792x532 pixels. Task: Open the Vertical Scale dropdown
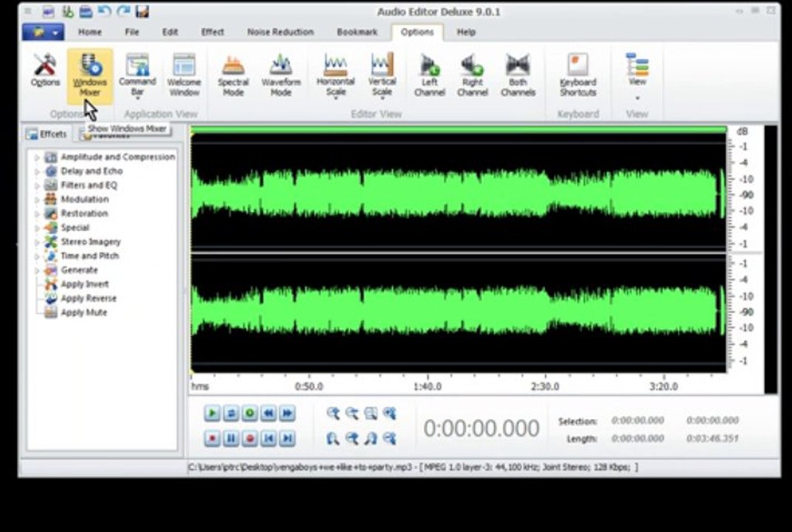point(382,75)
